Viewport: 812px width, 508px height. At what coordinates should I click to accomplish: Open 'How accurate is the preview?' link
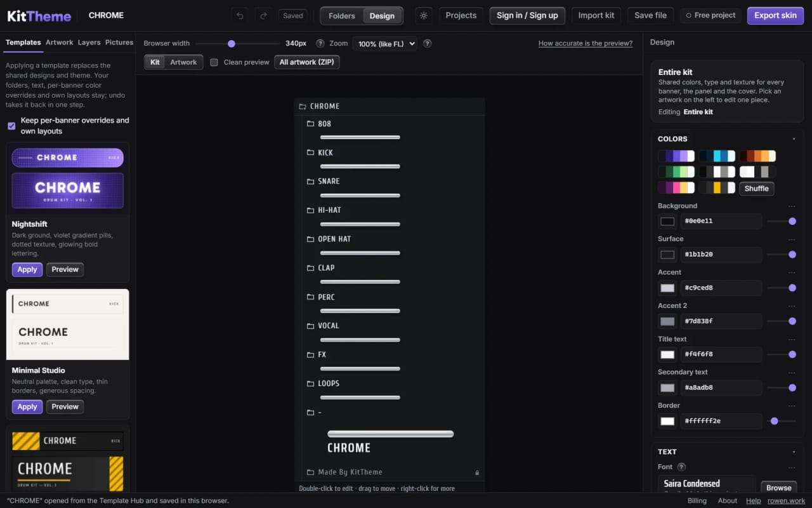tap(586, 43)
